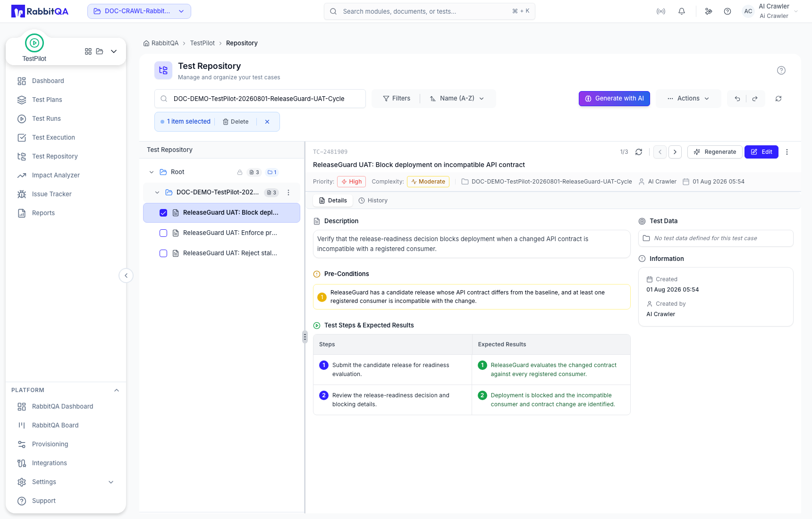
Task: Open Integrations in Platform
Action: (x=66, y=463)
